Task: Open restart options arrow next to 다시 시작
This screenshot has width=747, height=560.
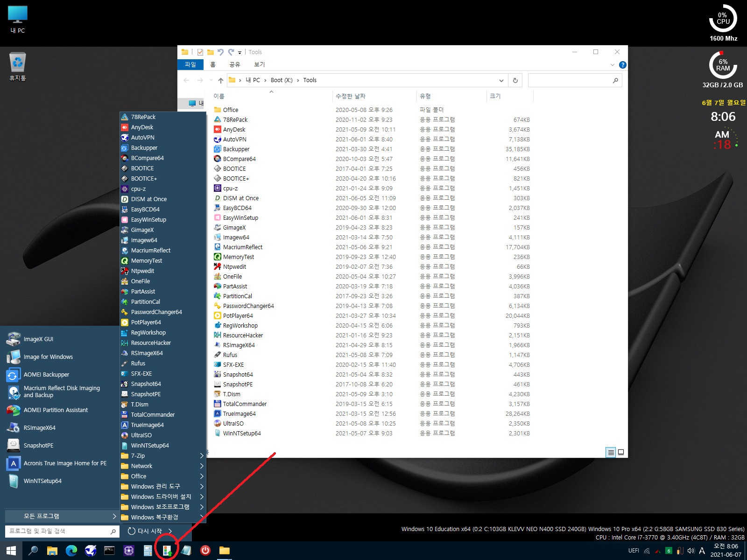Action: tap(170, 531)
